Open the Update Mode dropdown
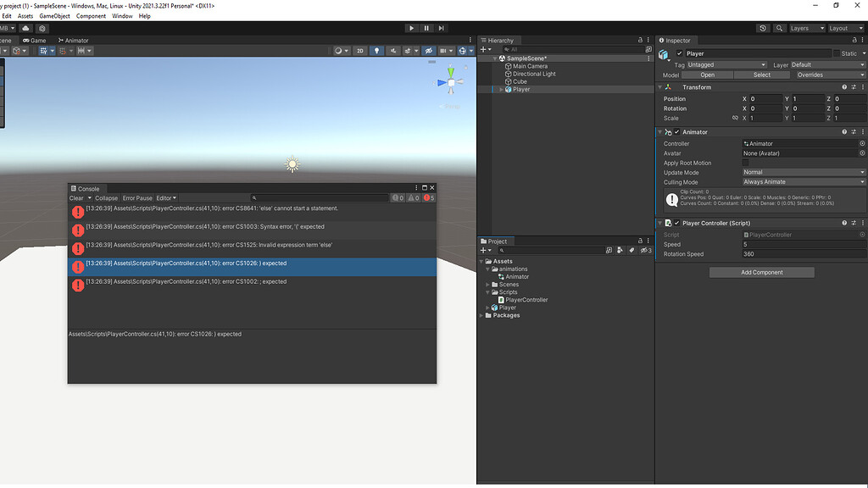868x488 pixels. tap(803, 172)
